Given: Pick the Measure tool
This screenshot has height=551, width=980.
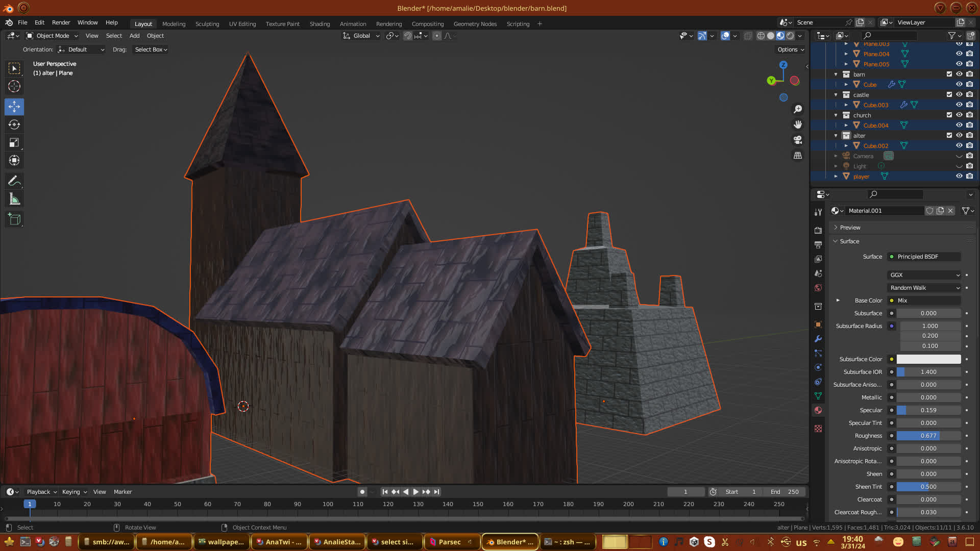Looking at the screenshot, I should coord(14,199).
